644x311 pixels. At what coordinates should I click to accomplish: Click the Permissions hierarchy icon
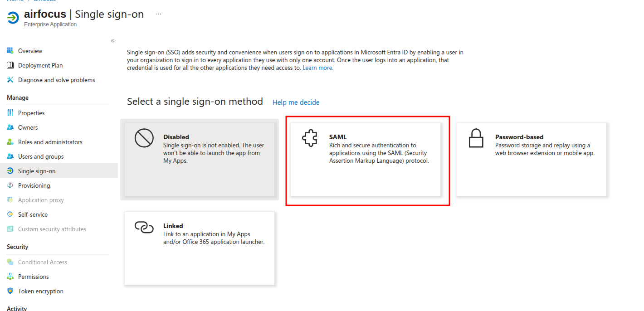(x=10, y=277)
